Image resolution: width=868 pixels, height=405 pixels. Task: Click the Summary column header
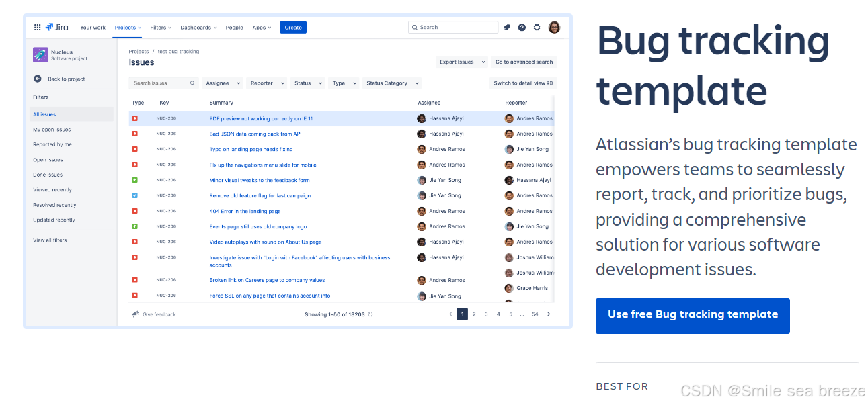[x=221, y=103]
